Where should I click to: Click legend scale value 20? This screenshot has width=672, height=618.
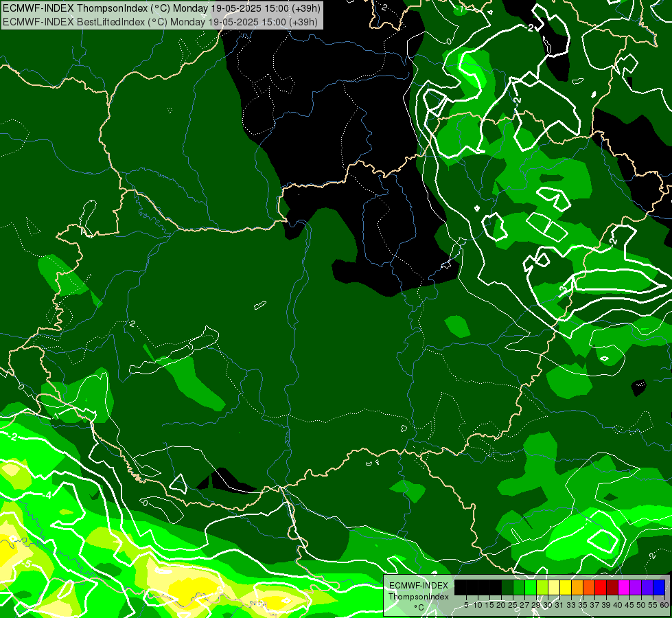[501, 605]
